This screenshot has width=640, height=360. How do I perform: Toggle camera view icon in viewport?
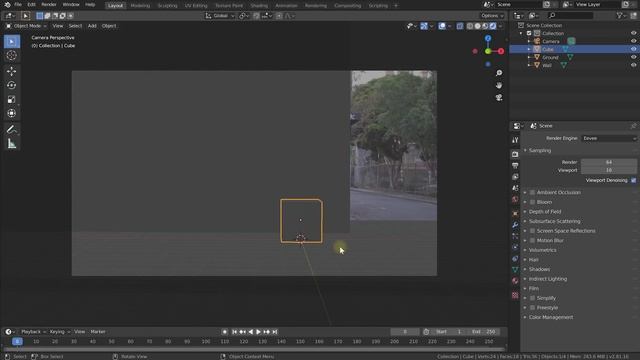[499, 98]
